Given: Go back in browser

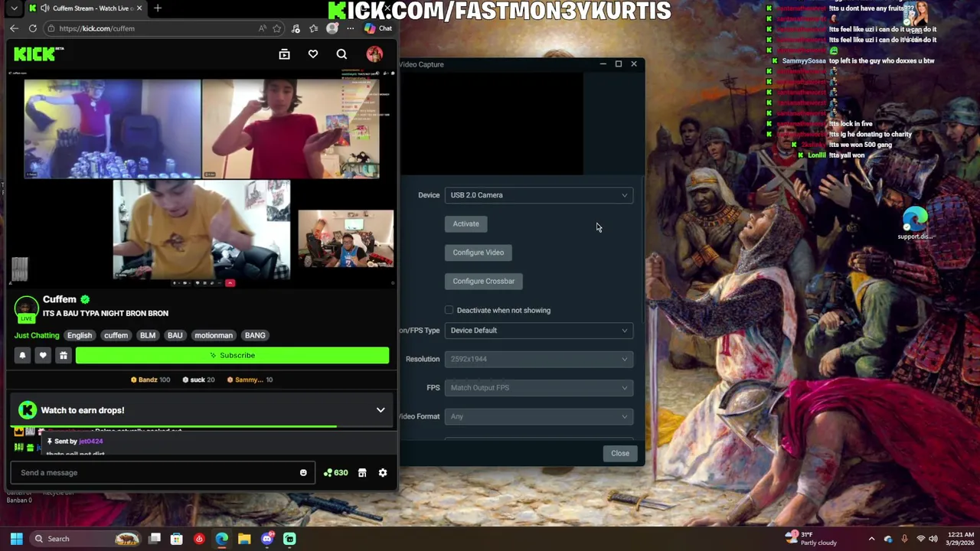Looking at the screenshot, I should (x=14, y=28).
